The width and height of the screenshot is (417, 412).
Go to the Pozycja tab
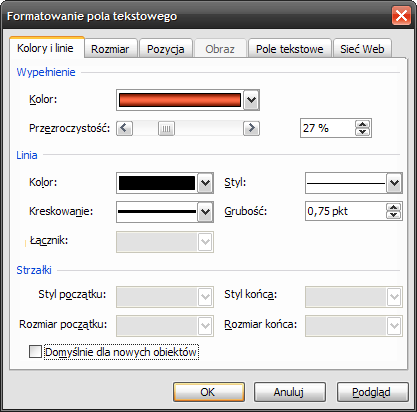pos(166,49)
